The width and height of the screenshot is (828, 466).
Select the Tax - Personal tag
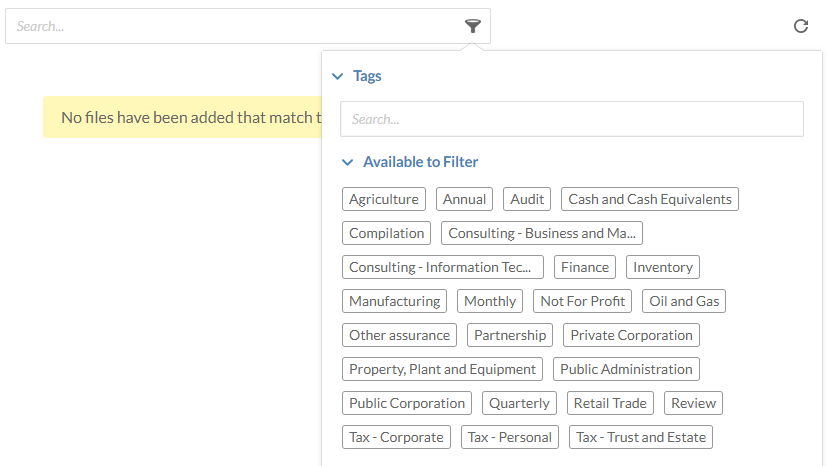tap(510, 437)
